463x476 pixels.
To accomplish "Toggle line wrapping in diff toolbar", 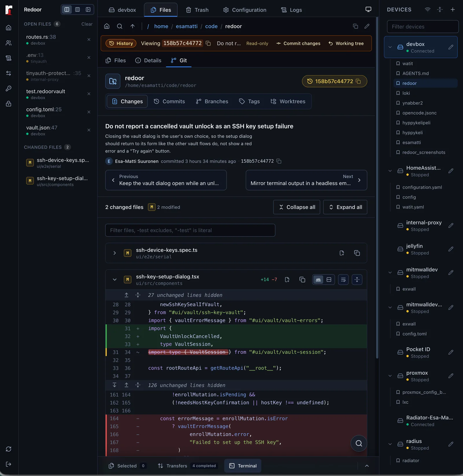I will [x=343, y=280].
